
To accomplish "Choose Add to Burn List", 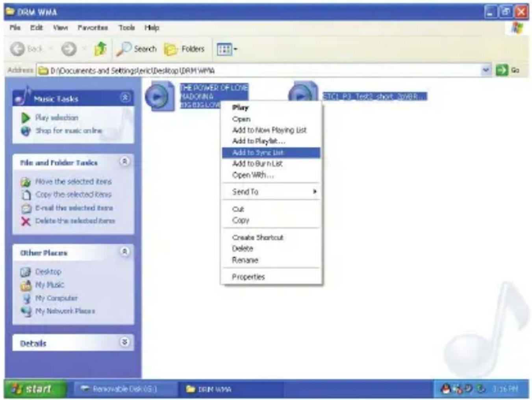I will (x=271, y=164).
